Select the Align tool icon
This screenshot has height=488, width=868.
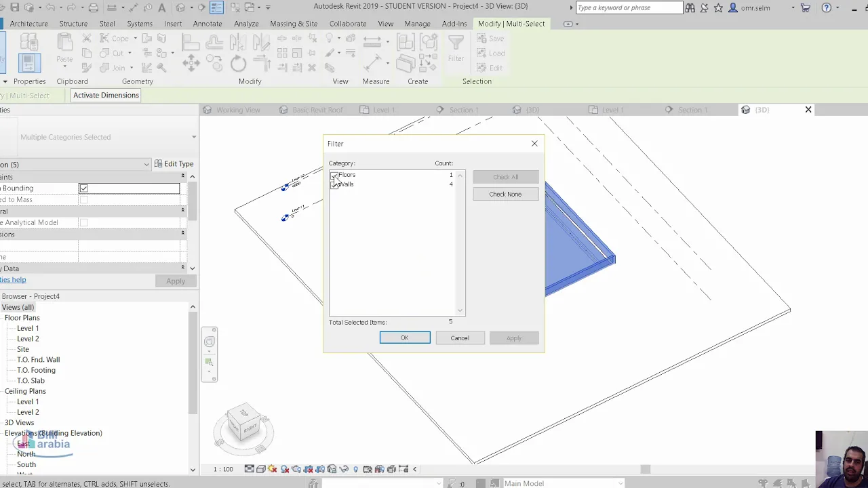coord(191,42)
